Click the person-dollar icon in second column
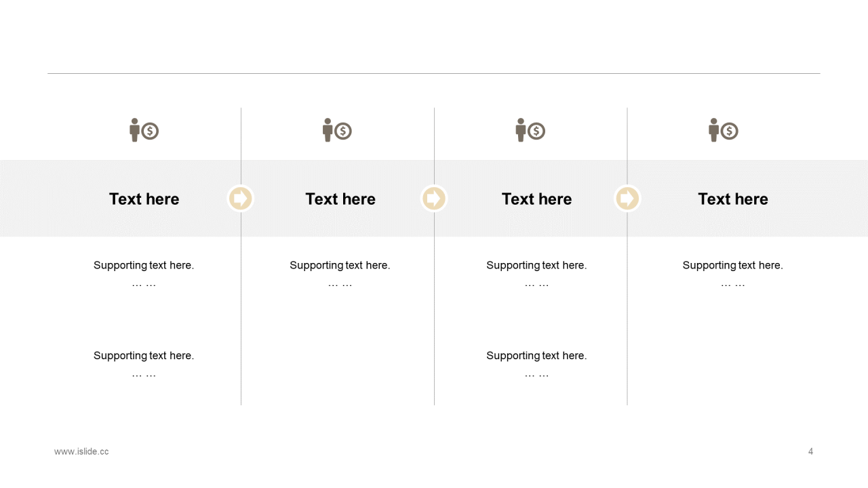 tap(337, 130)
